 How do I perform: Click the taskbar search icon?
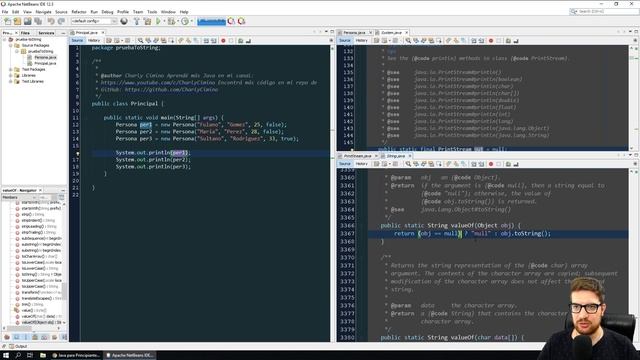coord(18,356)
